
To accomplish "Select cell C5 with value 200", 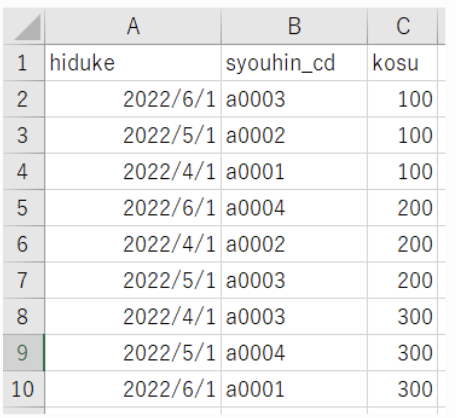I will [402, 208].
